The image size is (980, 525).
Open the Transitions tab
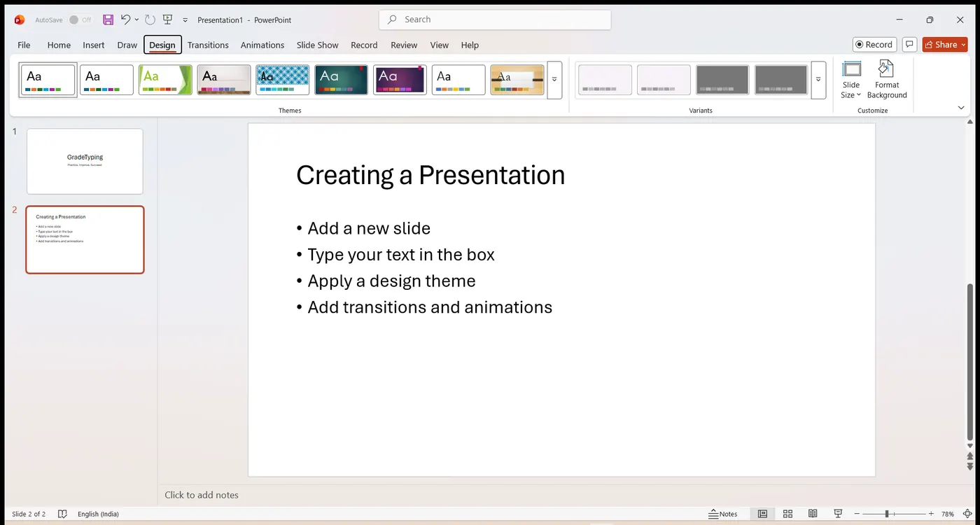pyautogui.click(x=208, y=45)
